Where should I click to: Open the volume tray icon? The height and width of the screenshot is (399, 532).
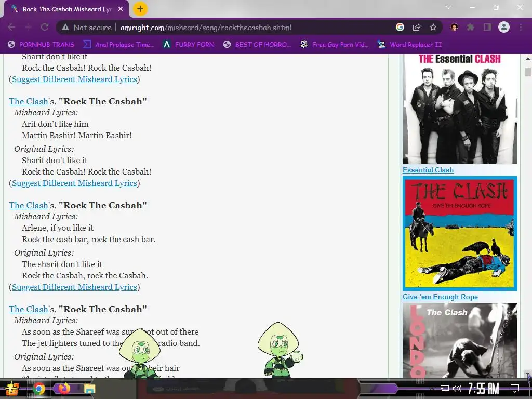tap(457, 389)
